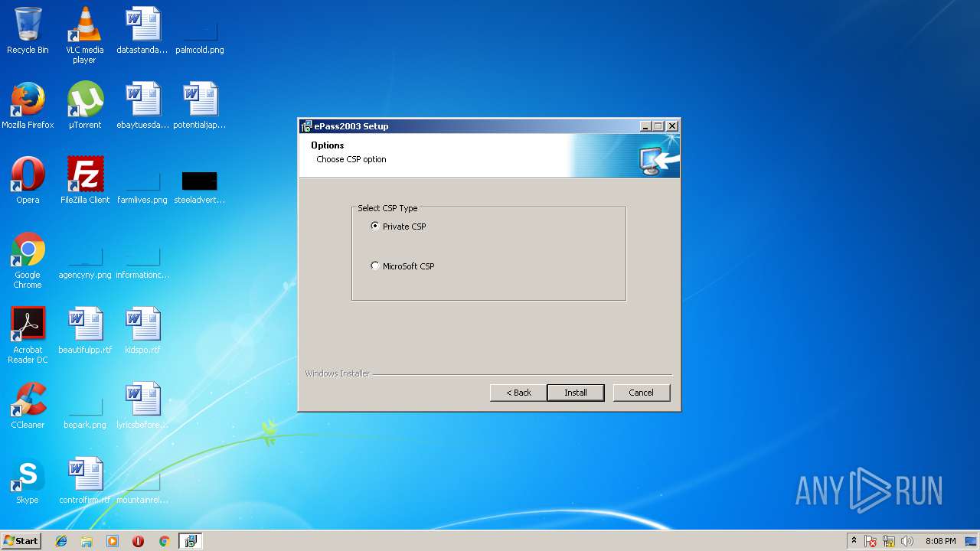Select the datastanda... Word document icon
980x551 pixels.
click(x=142, y=31)
